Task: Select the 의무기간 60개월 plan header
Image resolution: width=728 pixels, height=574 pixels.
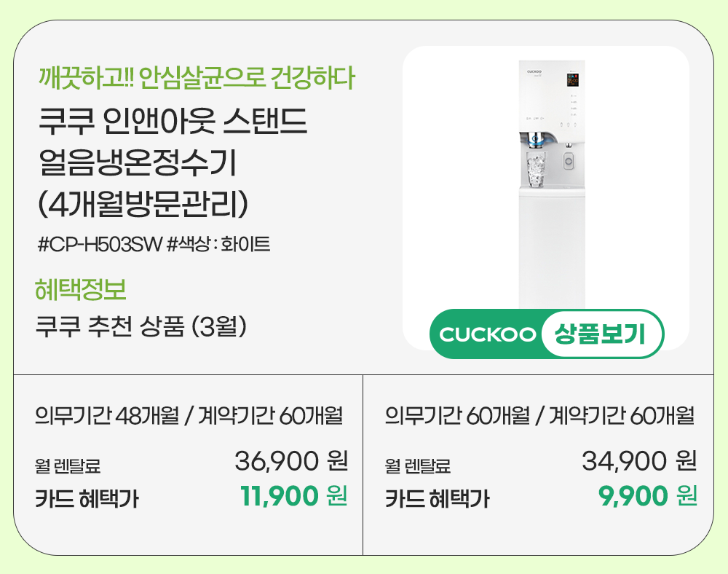Action: [x=539, y=417]
